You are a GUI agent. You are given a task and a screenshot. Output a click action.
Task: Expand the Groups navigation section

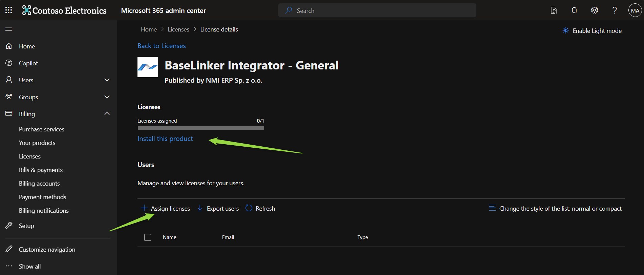[x=107, y=97]
